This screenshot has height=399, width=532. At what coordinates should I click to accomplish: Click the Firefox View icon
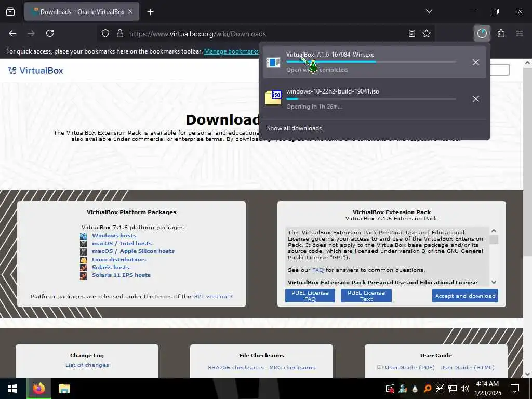pyautogui.click(x=10, y=11)
